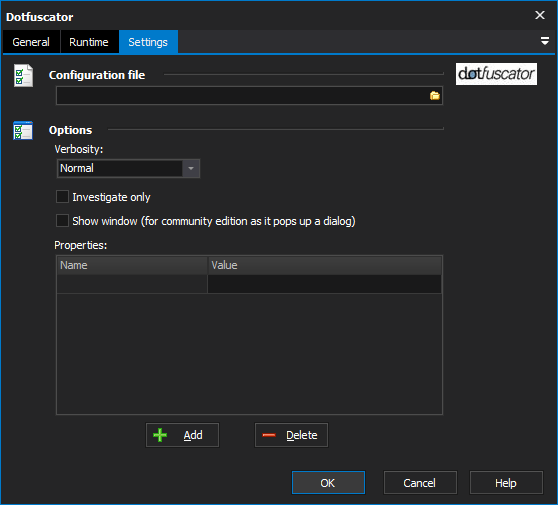Close the Dotfuscator dialog window
558x505 pixels.
(x=540, y=15)
